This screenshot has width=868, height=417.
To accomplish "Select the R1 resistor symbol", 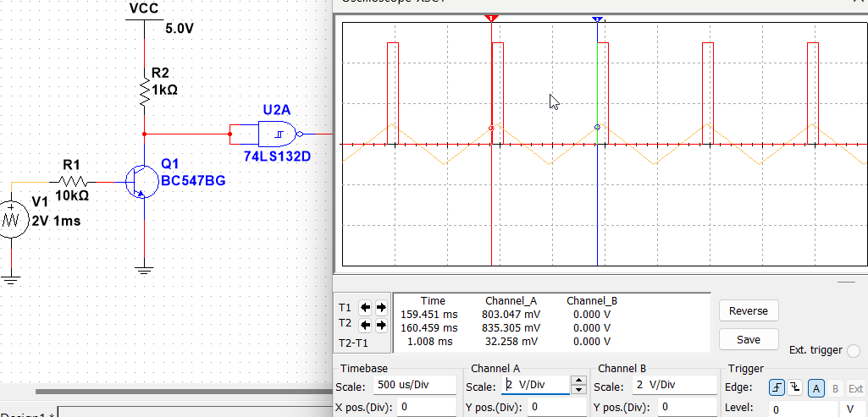I will 75,181.
